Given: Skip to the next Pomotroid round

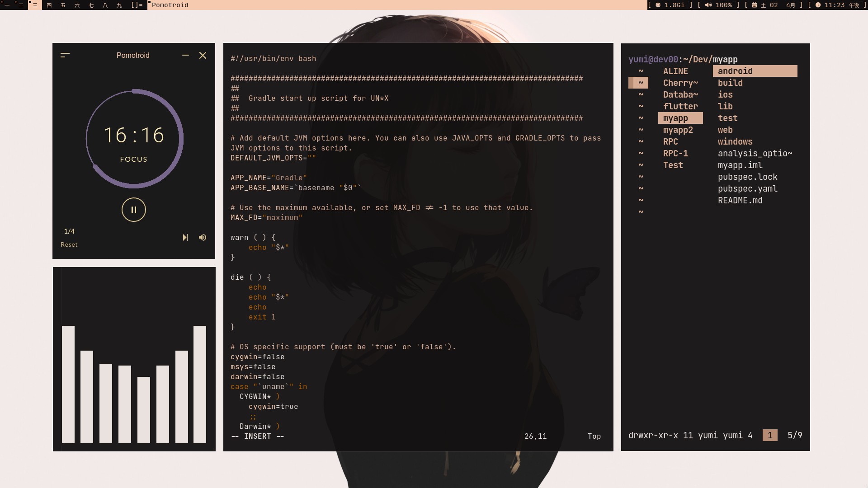Looking at the screenshot, I should (x=185, y=238).
